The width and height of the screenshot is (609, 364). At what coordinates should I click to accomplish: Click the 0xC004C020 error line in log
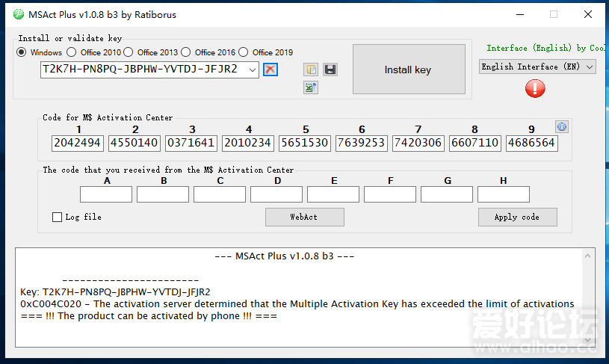pos(297,303)
